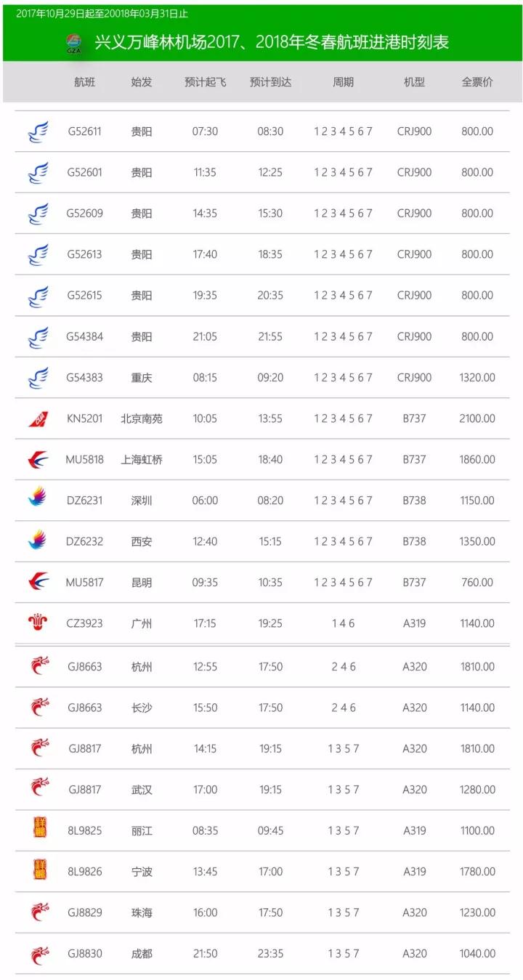This screenshot has width=523, height=980.
Task: Click the Lucky Air logo for 8L9826
Action: tap(41, 870)
